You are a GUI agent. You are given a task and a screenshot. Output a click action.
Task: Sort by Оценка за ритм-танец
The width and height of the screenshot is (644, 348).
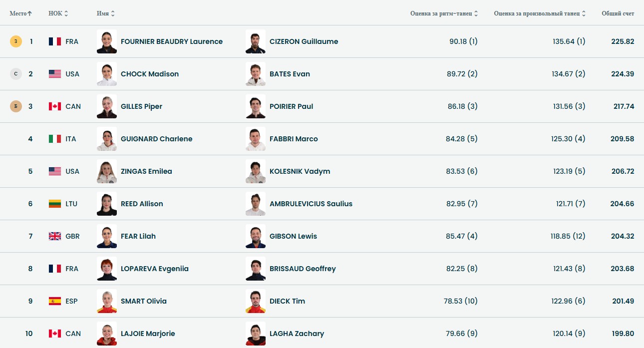(444, 13)
